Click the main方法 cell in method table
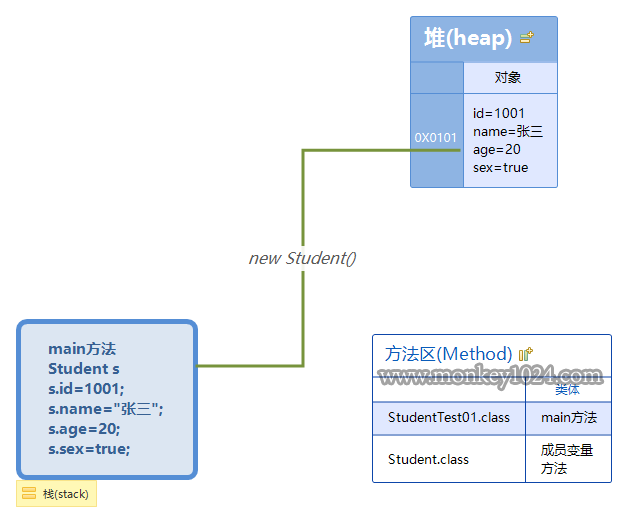Screen dimensions: 627x523 tap(569, 417)
